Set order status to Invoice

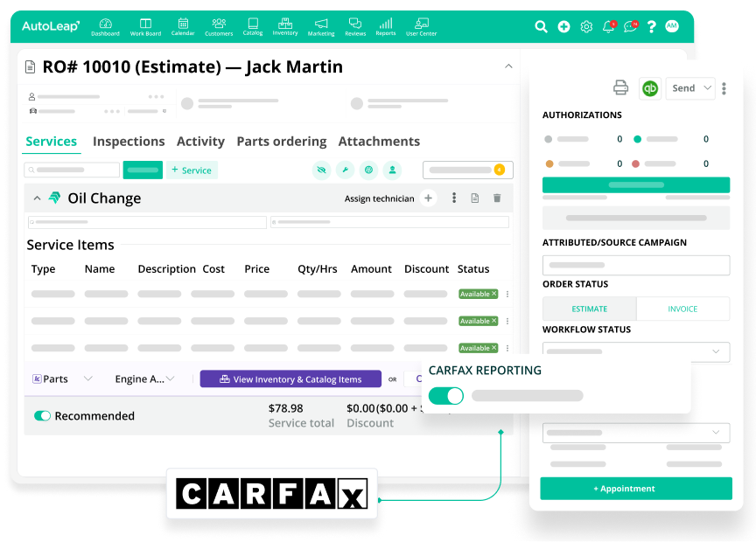click(682, 309)
